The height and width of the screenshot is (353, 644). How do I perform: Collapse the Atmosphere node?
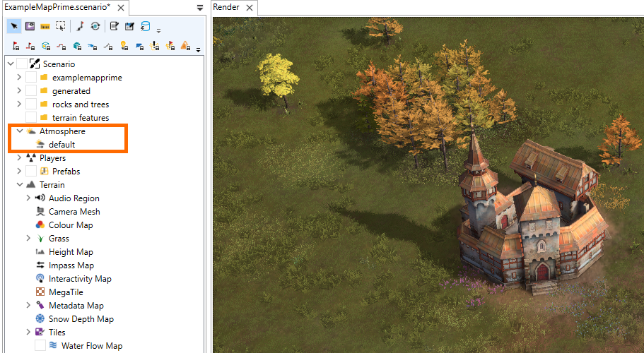(x=19, y=131)
